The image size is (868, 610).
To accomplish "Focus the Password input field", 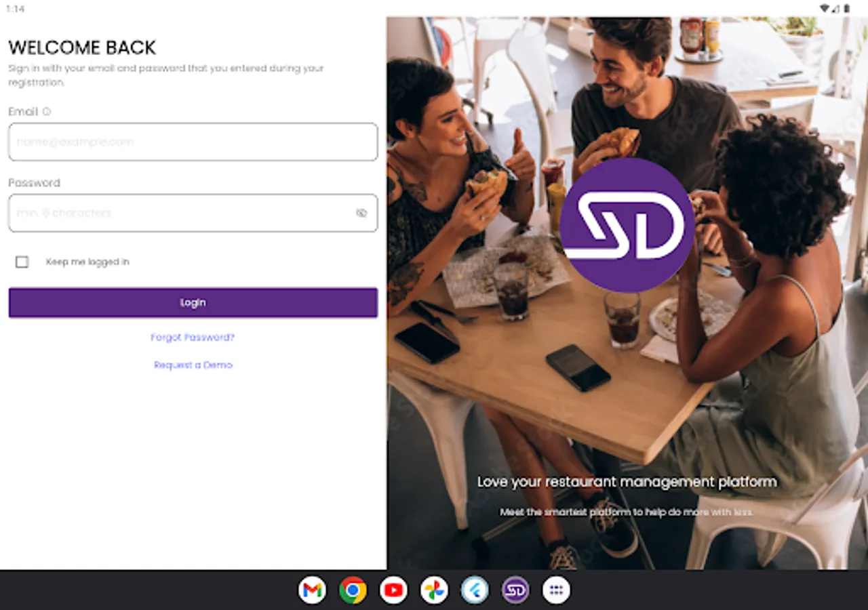I will point(193,213).
